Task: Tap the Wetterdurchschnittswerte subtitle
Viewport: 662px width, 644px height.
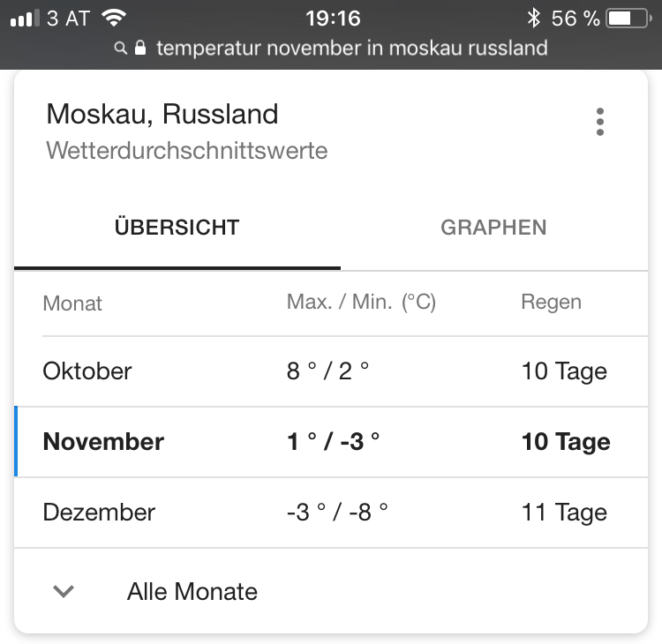Action: click(186, 151)
